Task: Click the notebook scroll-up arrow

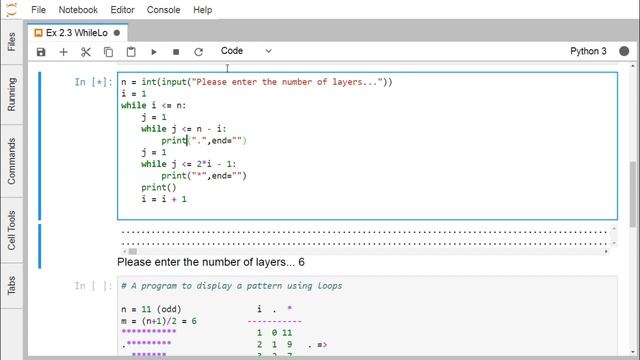Action: pyautogui.click(x=633, y=66)
